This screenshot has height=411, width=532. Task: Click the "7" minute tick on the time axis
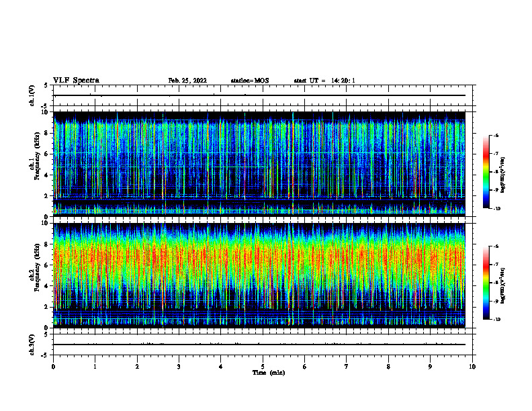[x=347, y=367]
